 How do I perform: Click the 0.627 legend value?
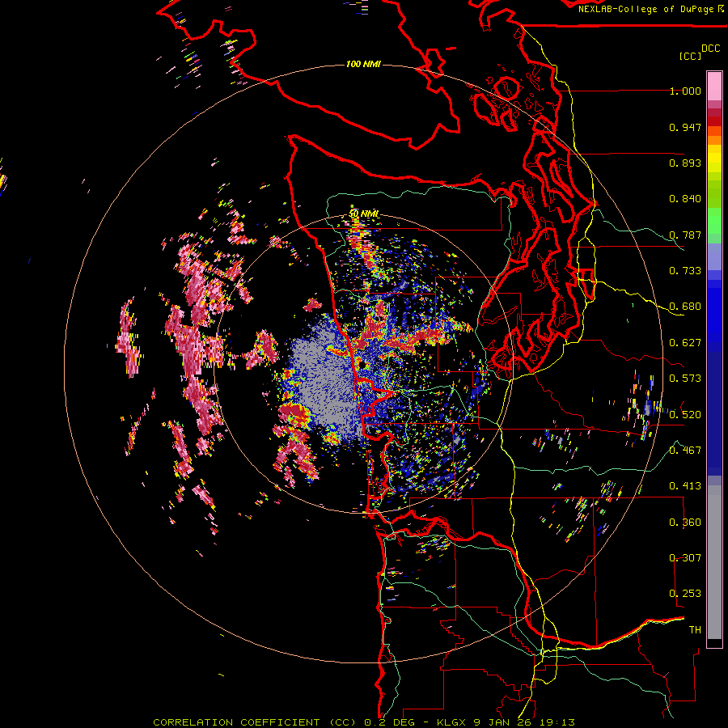(685, 343)
